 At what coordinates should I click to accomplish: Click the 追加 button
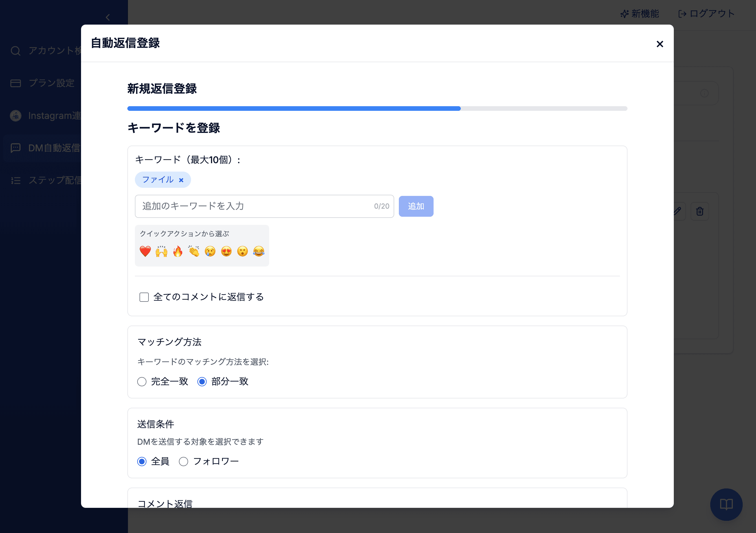416,206
